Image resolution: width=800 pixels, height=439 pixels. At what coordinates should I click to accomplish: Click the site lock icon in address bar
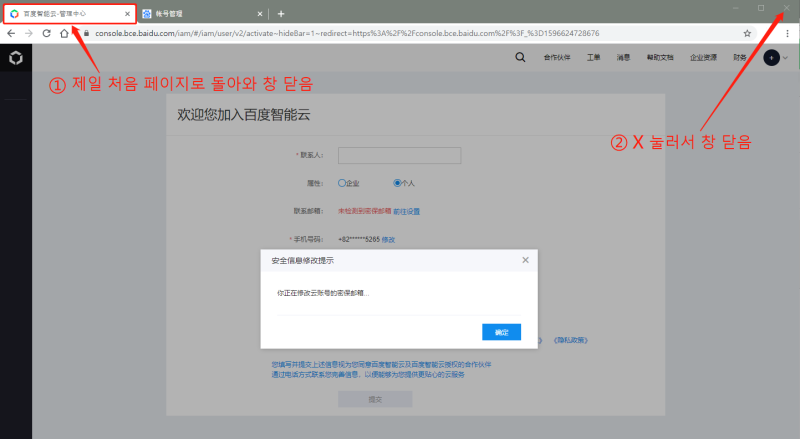pyautogui.click(x=86, y=33)
